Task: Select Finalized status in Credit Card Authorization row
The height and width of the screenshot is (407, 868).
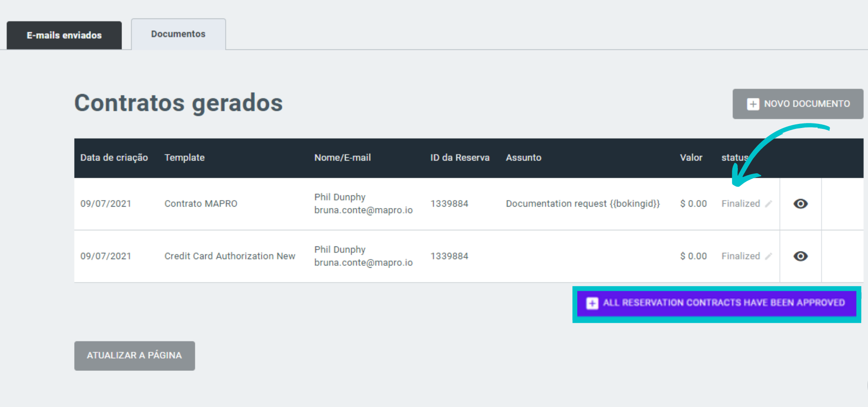Action: 741,256
